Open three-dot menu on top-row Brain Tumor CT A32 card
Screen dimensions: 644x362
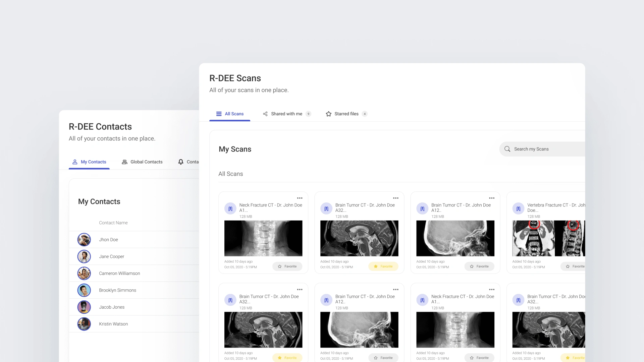coord(395,198)
